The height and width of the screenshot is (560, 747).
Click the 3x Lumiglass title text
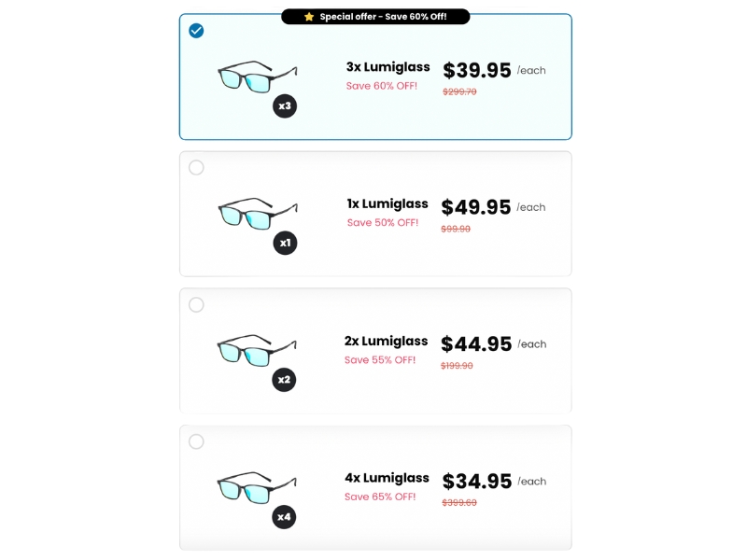pos(388,67)
